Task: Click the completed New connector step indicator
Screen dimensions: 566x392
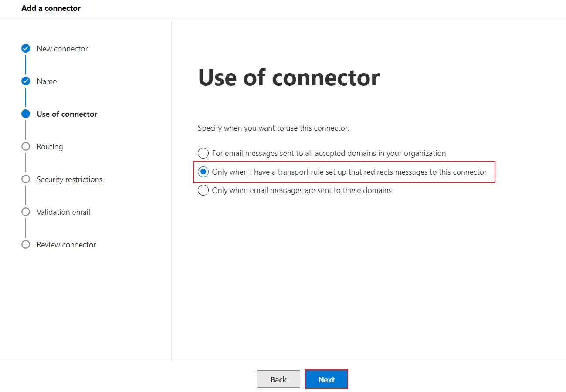Action: (26, 48)
